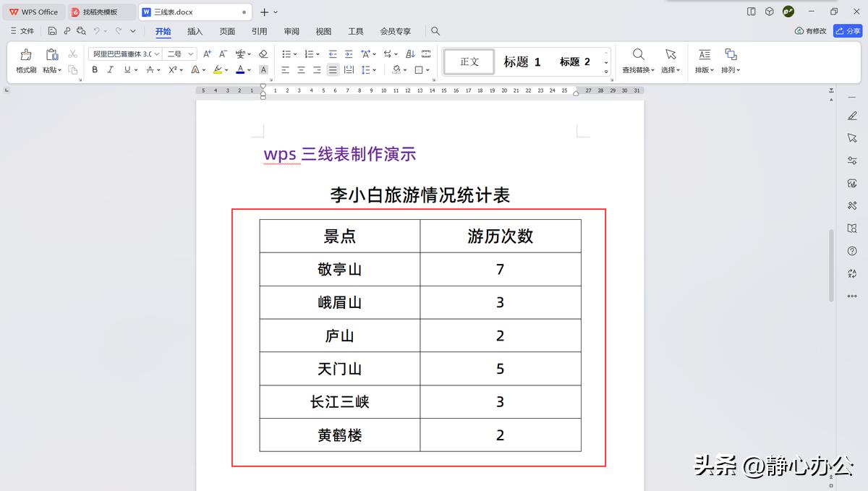Expand the font name dropdown 阿里巴巴普惠体
Viewport: 868px width, 491px height.
(x=156, y=54)
